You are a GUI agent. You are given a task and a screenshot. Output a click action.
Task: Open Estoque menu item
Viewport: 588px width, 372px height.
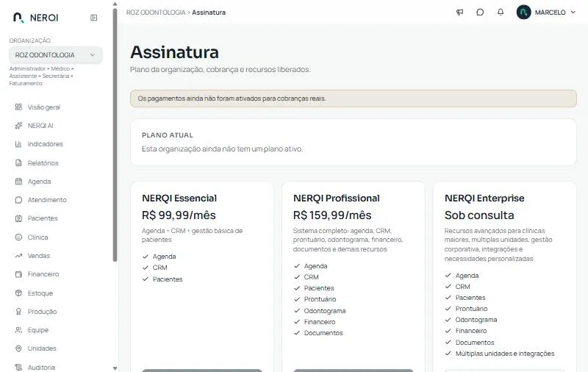coord(40,293)
